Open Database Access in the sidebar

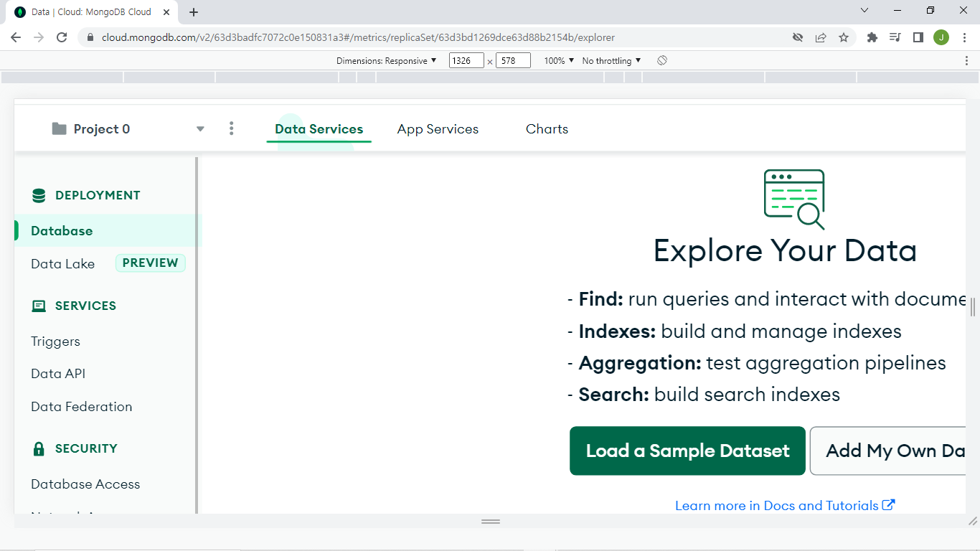point(85,484)
